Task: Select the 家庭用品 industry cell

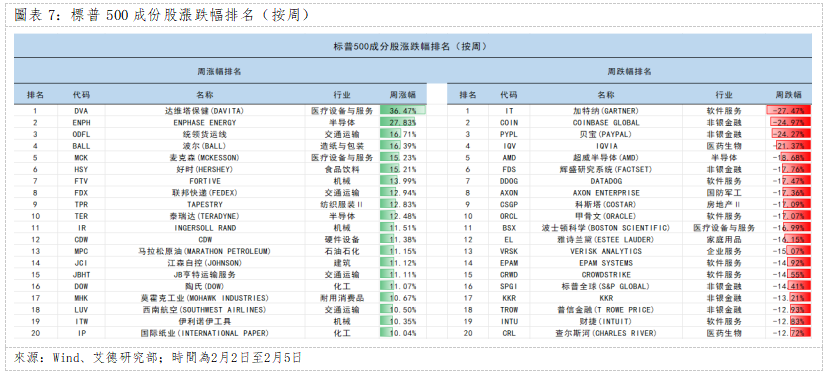Action: pyautogui.click(x=724, y=240)
